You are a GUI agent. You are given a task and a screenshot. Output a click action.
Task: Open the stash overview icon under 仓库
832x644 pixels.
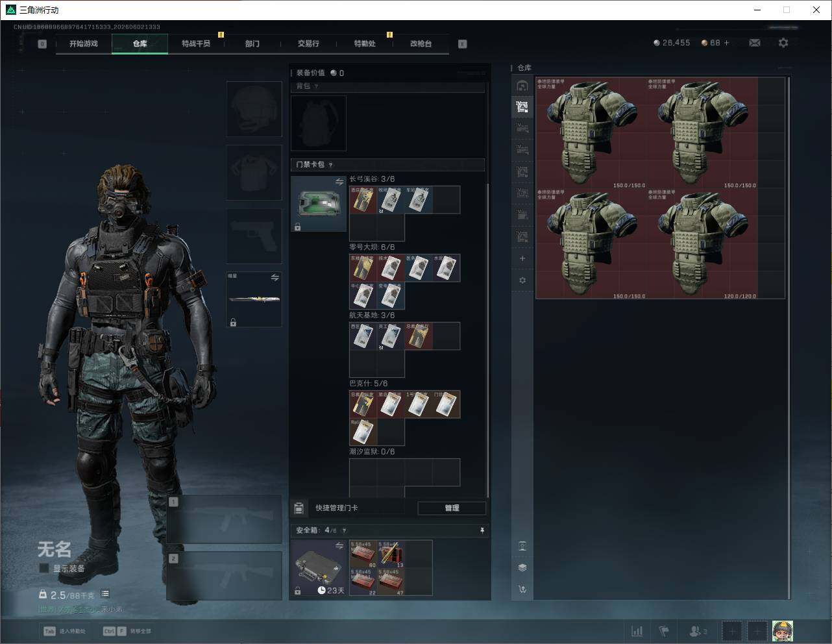522,86
